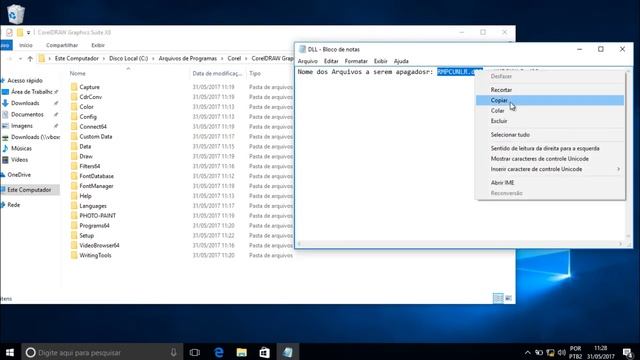
Task: Select the Programs64 folder
Action: pos(94,225)
